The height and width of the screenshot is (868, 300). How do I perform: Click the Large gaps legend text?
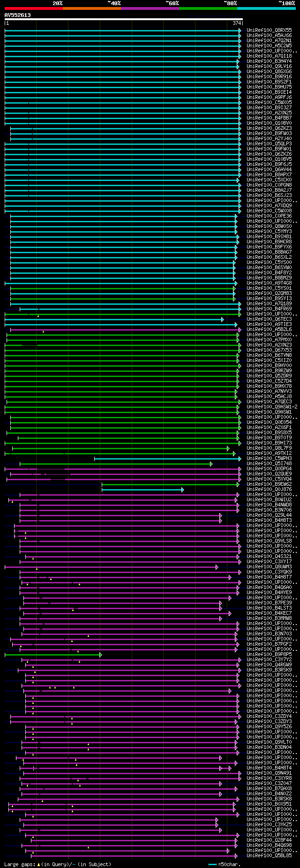tap(58, 864)
